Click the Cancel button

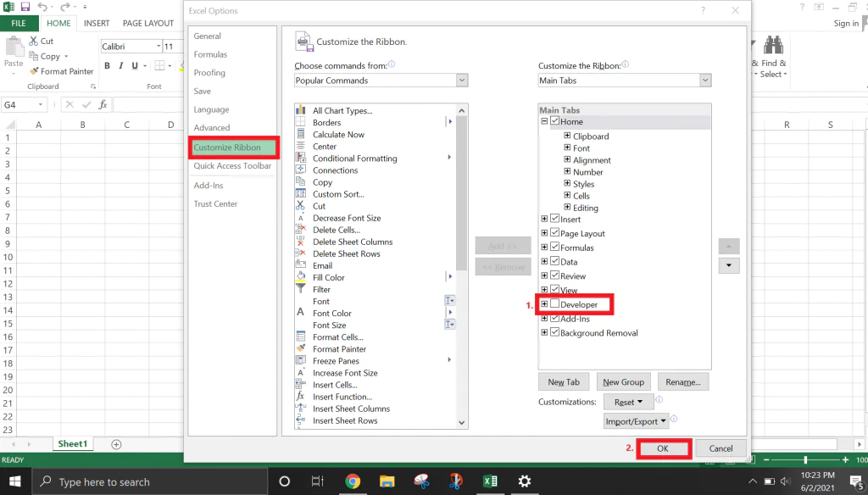pyautogui.click(x=721, y=448)
